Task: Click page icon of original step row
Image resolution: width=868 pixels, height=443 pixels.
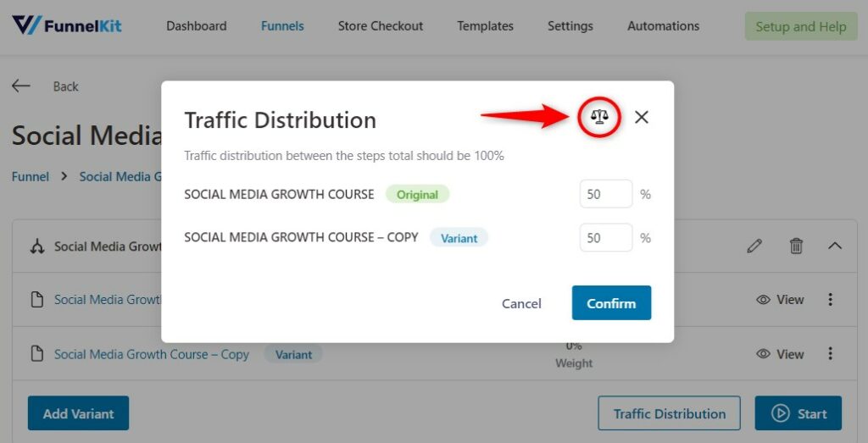Action: (37, 300)
